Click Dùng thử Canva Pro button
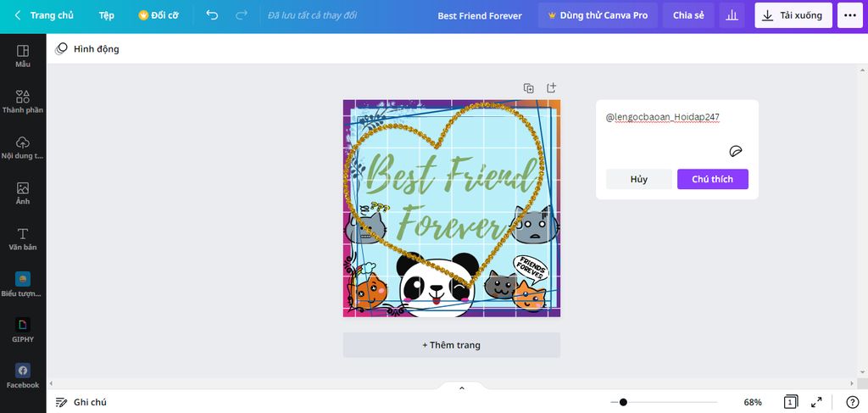 point(598,15)
